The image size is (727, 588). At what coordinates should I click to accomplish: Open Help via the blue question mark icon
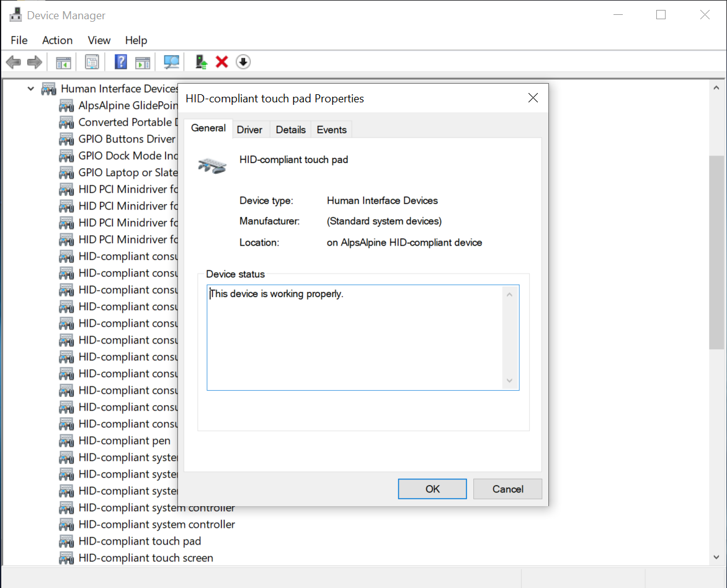coord(121,62)
